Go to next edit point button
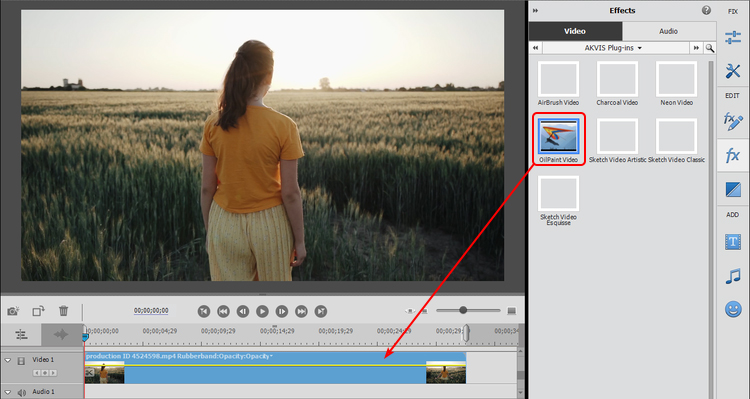Image resolution: width=750 pixels, height=399 pixels. tap(321, 311)
